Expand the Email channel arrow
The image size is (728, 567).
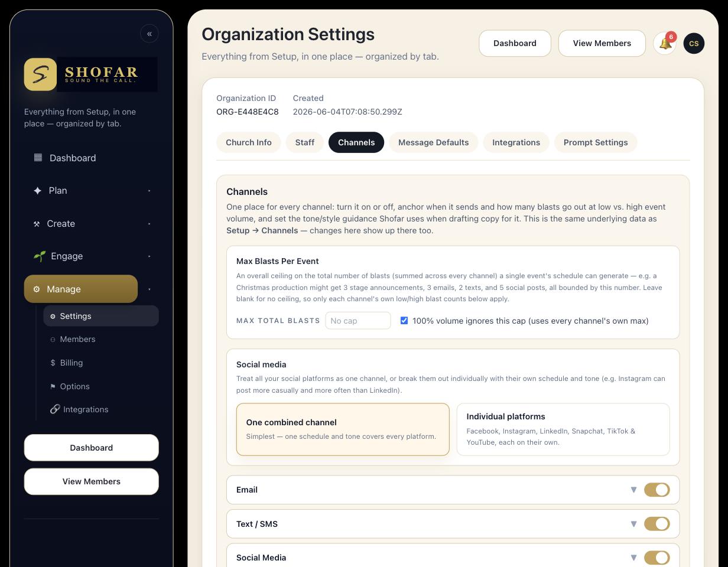click(633, 490)
